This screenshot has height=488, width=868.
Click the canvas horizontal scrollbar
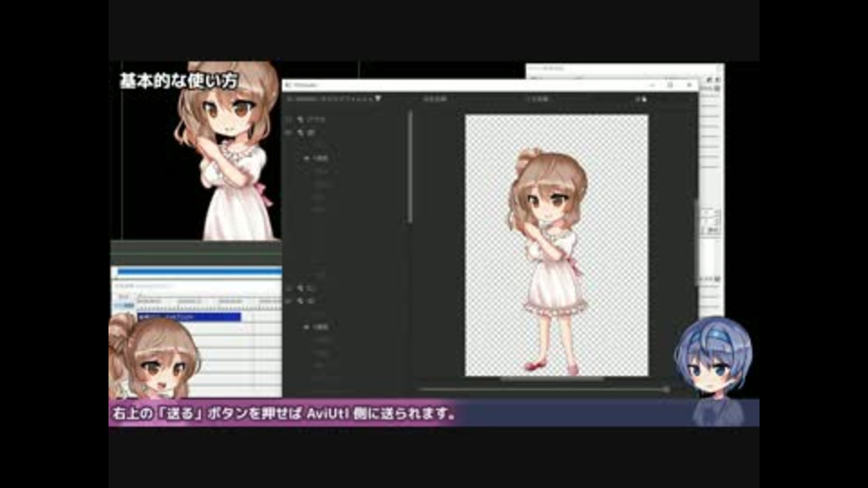552,380
